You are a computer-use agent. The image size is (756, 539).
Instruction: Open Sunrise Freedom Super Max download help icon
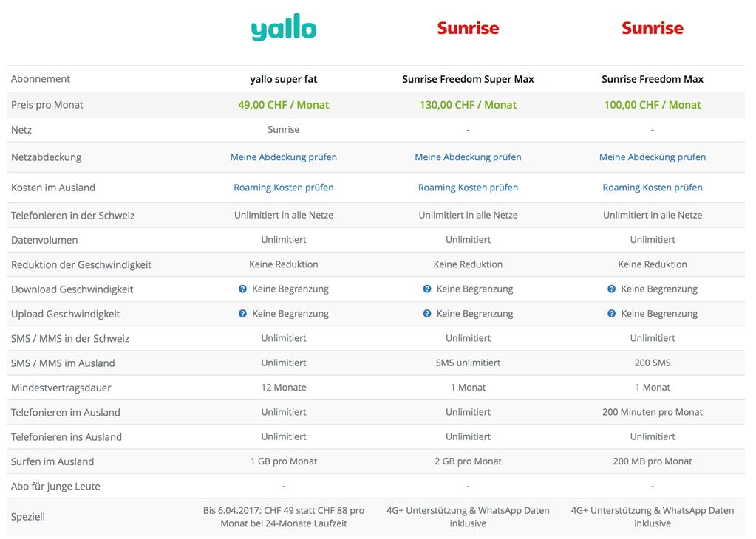coord(426,289)
